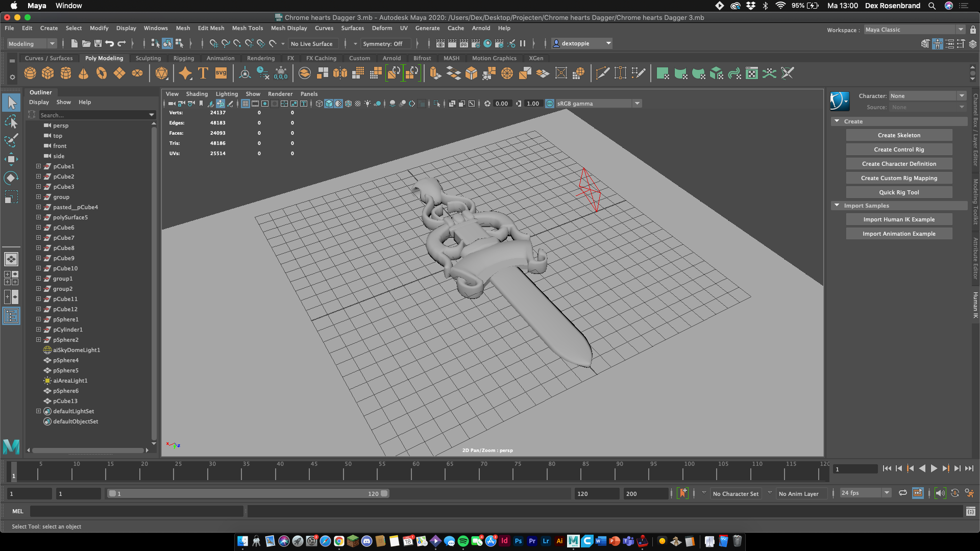Expand the pCube1 outliner node
Image resolution: width=980 pixels, height=551 pixels.
click(x=38, y=166)
